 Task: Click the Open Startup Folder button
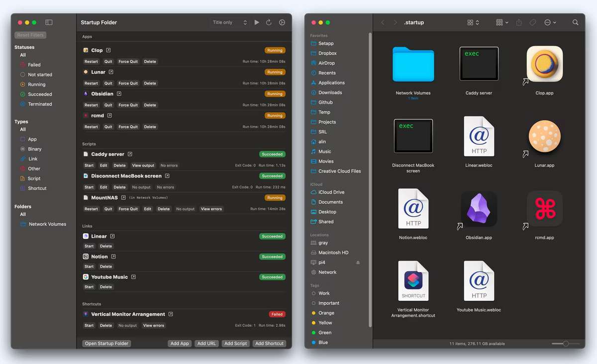pyautogui.click(x=106, y=344)
